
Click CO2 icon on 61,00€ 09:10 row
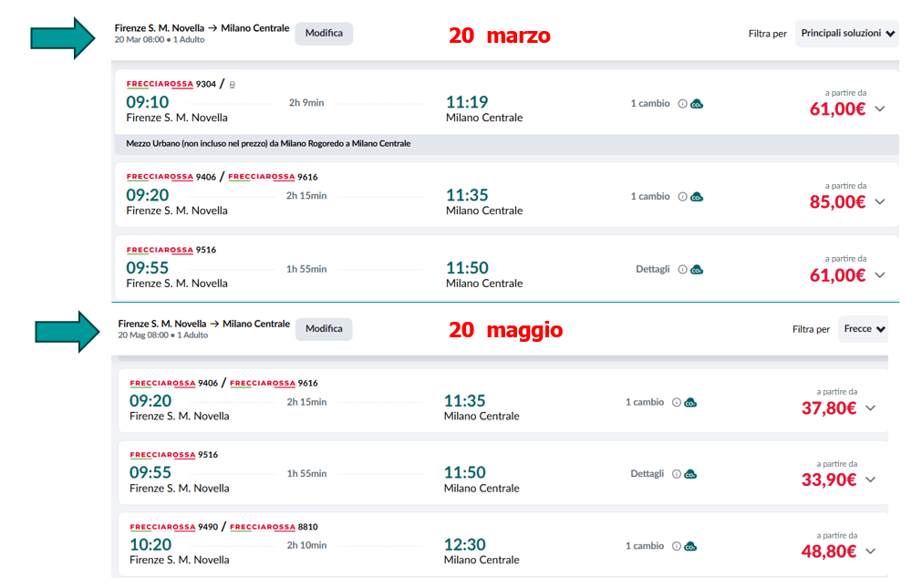[697, 104]
